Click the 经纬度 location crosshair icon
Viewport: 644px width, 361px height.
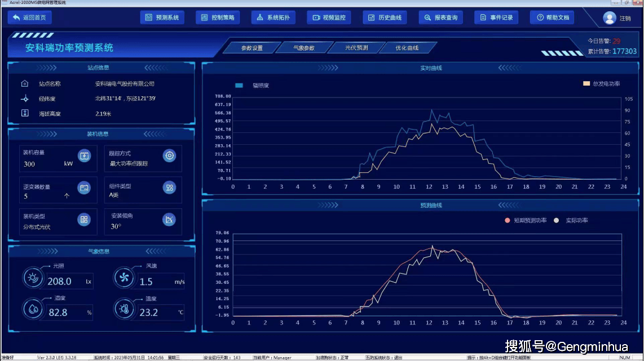(25, 99)
